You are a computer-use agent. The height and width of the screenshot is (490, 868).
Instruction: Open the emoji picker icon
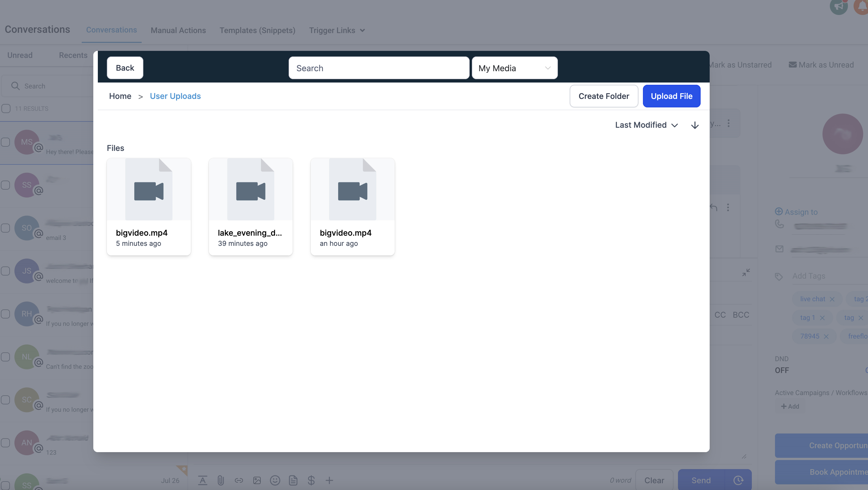coord(275,480)
